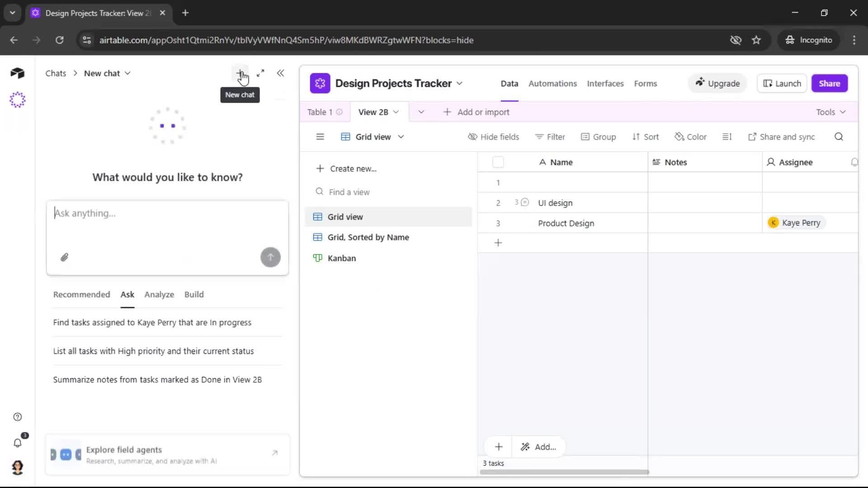Open the Forms tab
The width and height of the screenshot is (868, 488).
[x=645, y=84]
